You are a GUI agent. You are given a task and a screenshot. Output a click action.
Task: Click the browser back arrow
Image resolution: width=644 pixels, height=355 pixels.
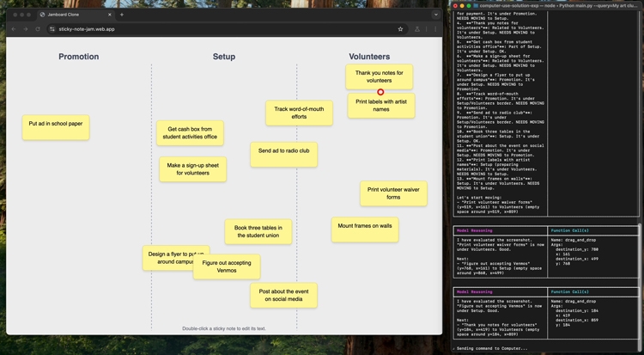14,29
